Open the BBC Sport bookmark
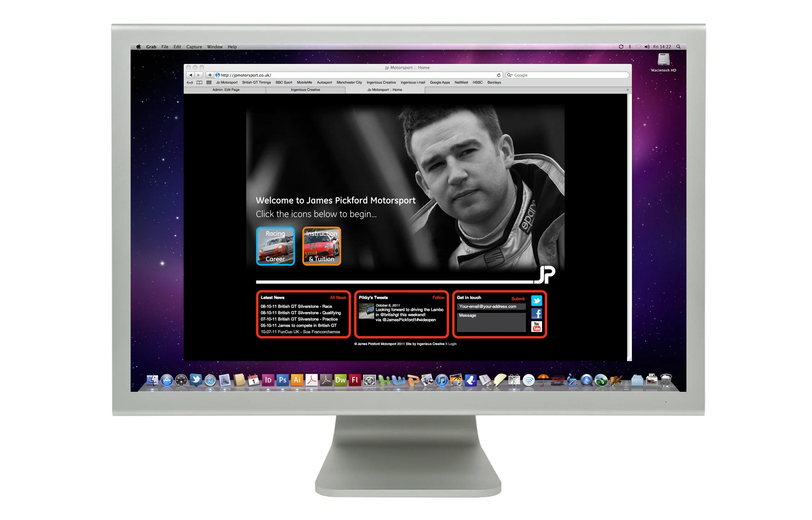This screenshot has height=520, width=812. (x=284, y=83)
